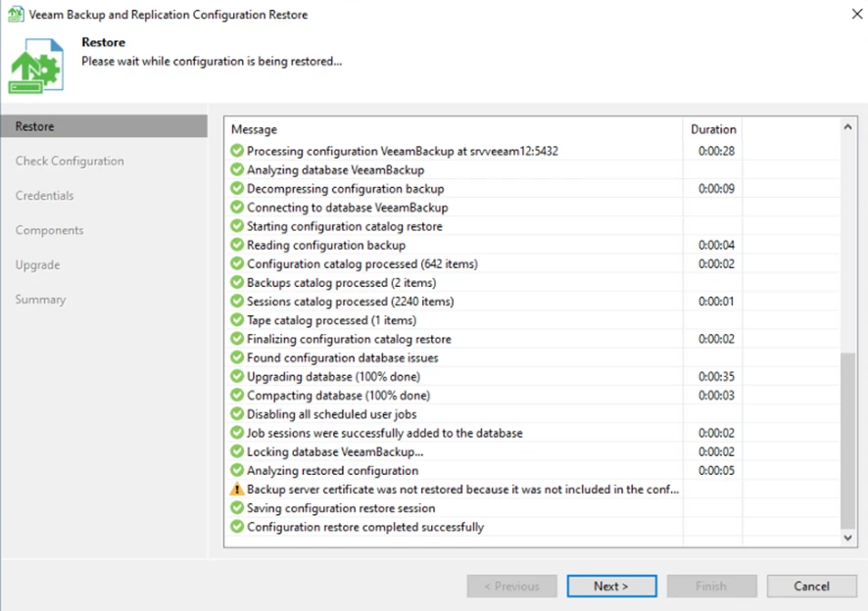Click the Next button
The width and height of the screenshot is (868, 611).
point(611,587)
